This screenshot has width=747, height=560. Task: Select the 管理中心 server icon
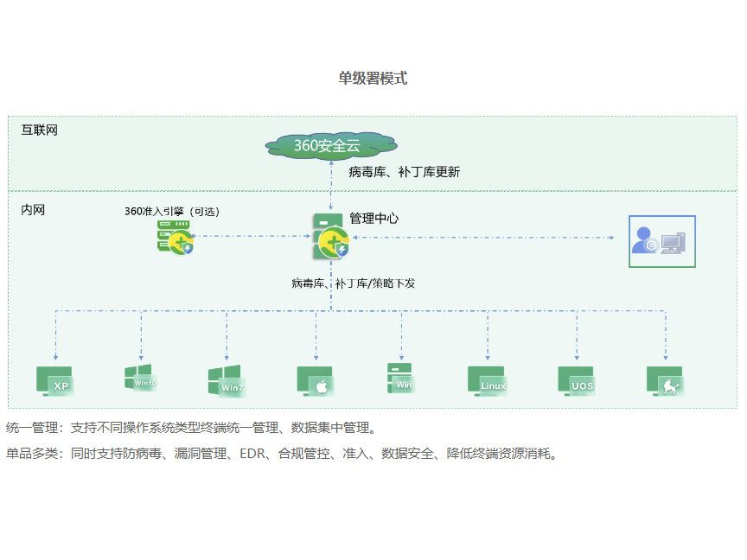coord(330,236)
